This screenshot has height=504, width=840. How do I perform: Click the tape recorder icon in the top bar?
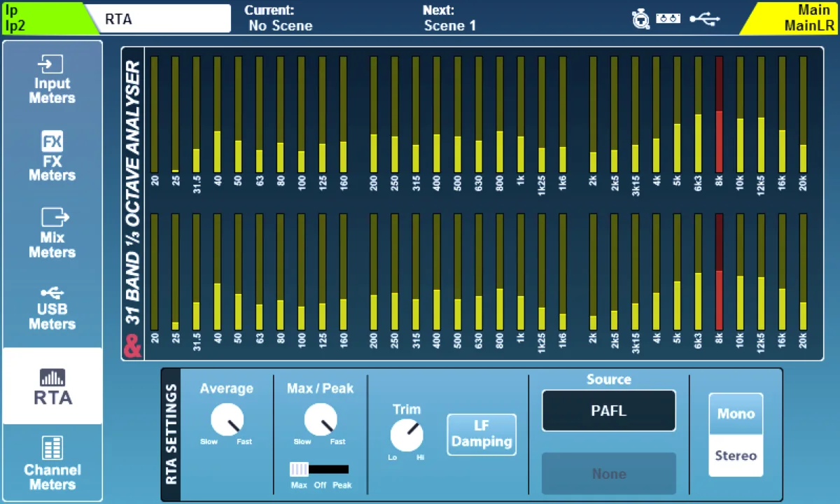(668, 19)
